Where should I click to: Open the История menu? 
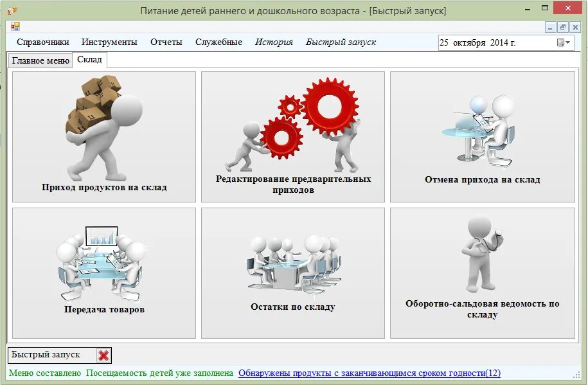[x=274, y=42]
